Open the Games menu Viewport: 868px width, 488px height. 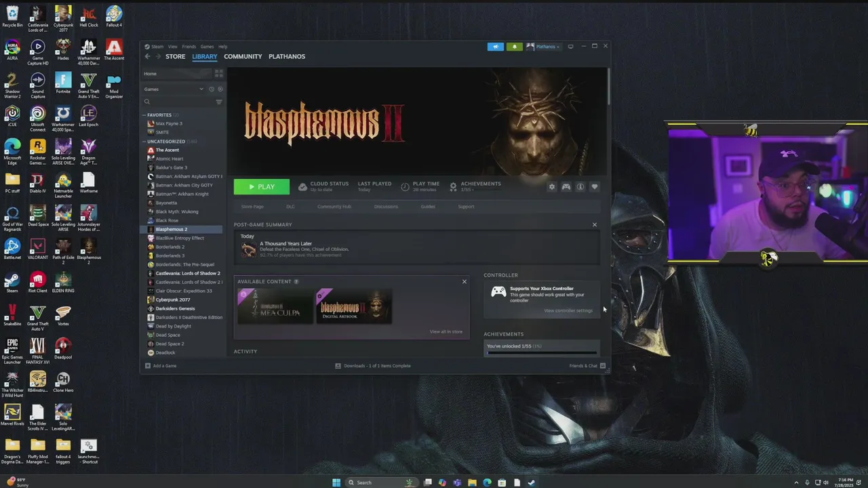click(207, 47)
